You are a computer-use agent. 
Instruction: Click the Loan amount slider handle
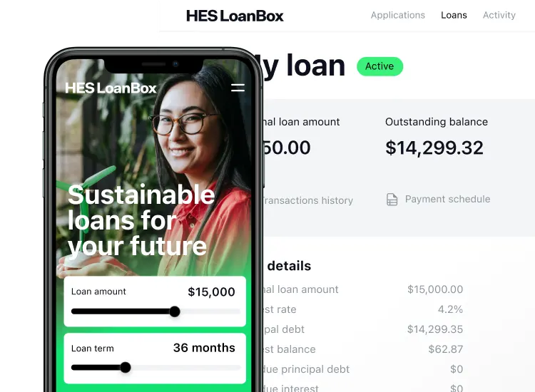tap(175, 311)
